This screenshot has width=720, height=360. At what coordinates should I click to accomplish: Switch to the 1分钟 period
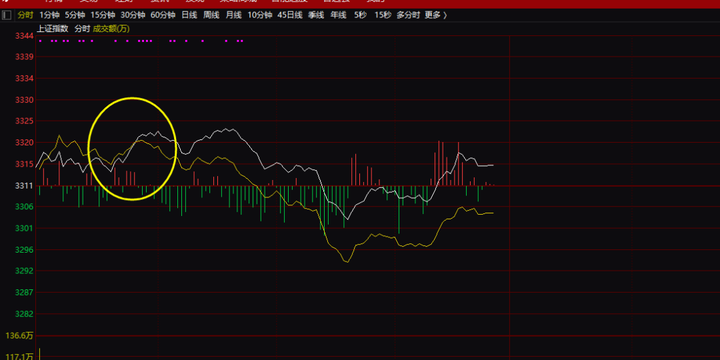pyautogui.click(x=50, y=15)
